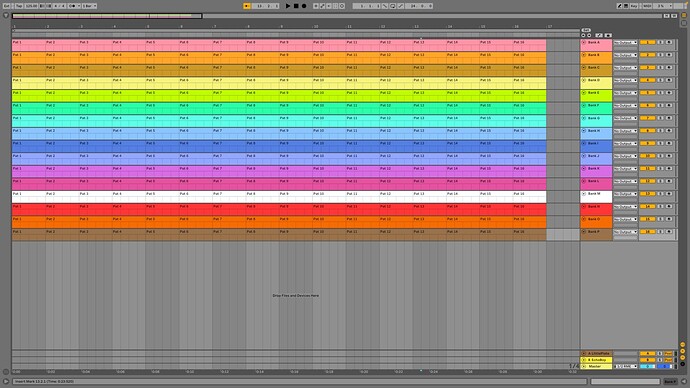Deactivate track 6 of Bank F
The image size is (690, 388).
tap(647, 106)
